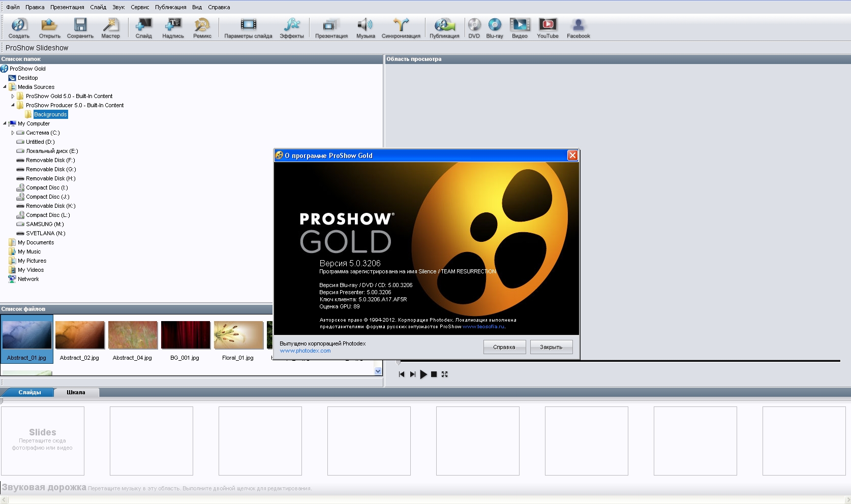
Task: Expand the Система (C:) drive
Action: pyautogui.click(x=13, y=133)
